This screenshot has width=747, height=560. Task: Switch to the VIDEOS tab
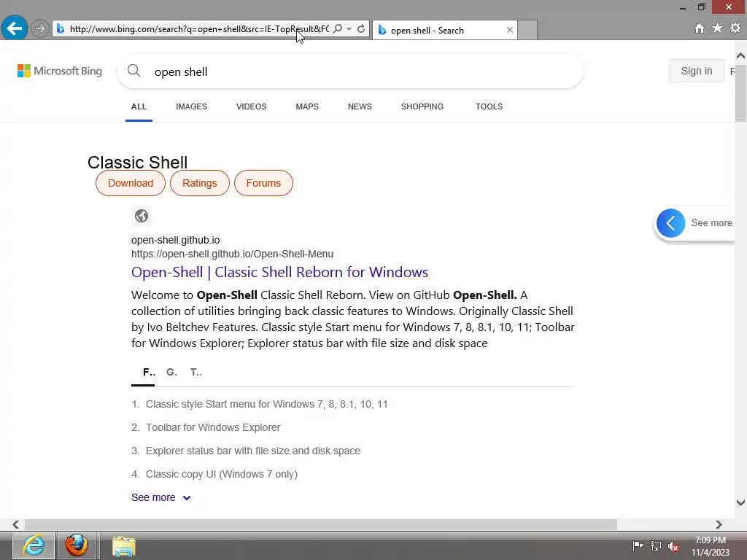tap(252, 106)
